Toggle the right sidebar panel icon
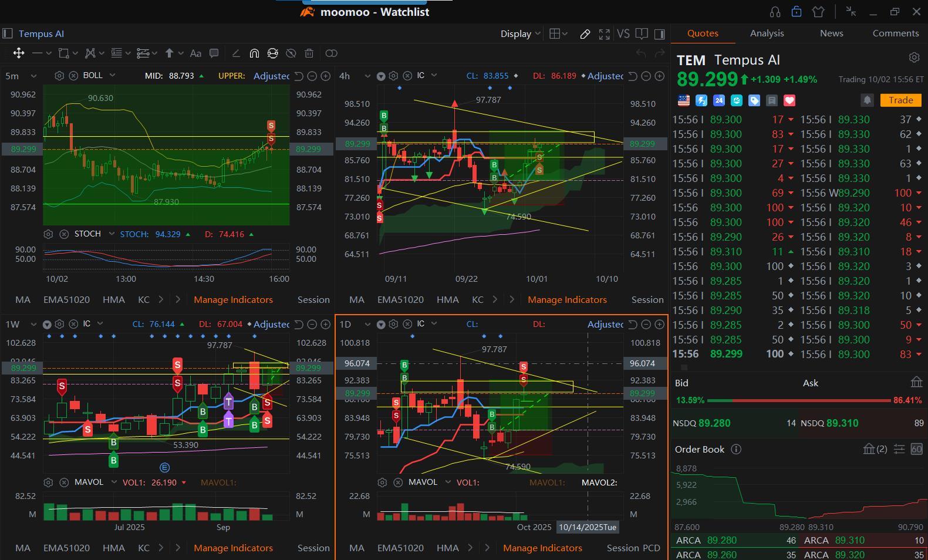Screen dimensions: 928x560 pos(659,34)
